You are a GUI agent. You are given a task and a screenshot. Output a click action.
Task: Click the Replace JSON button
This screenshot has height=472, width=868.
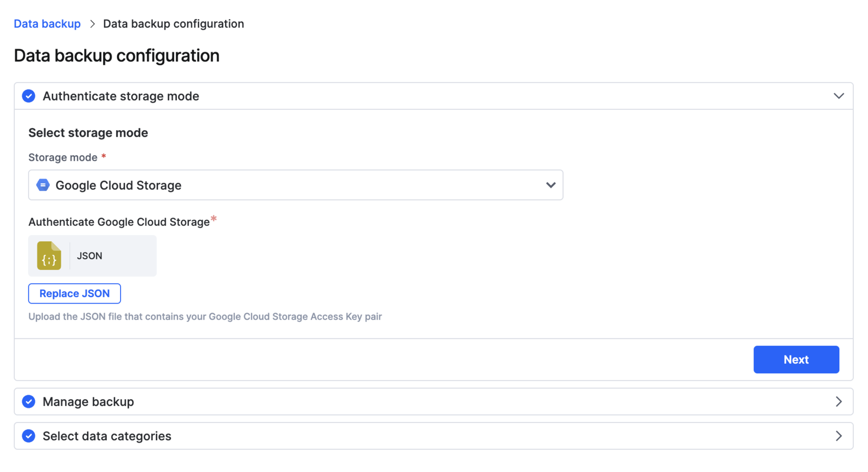[x=75, y=293]
